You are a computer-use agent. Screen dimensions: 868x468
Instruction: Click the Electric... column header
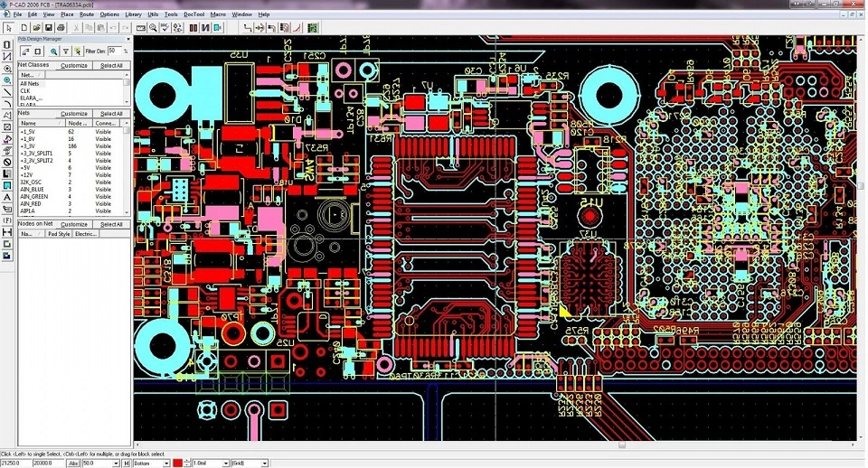tap(87, 234)
